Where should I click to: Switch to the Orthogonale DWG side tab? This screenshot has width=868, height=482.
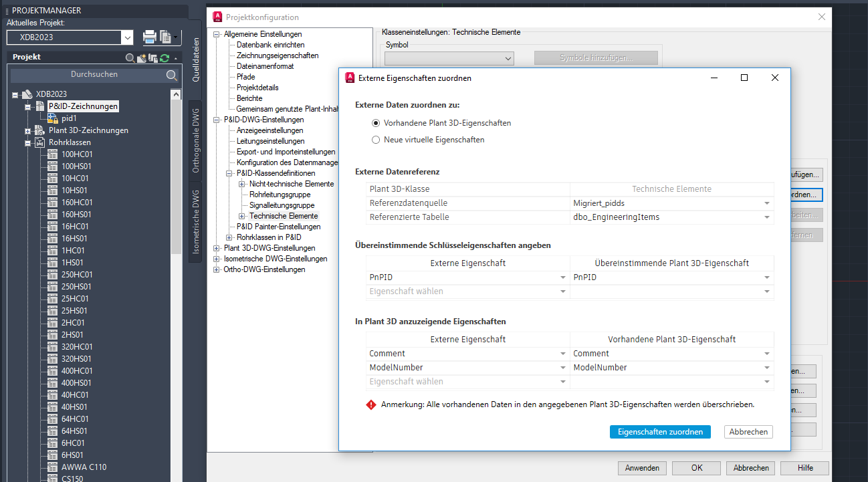(196, 141)
